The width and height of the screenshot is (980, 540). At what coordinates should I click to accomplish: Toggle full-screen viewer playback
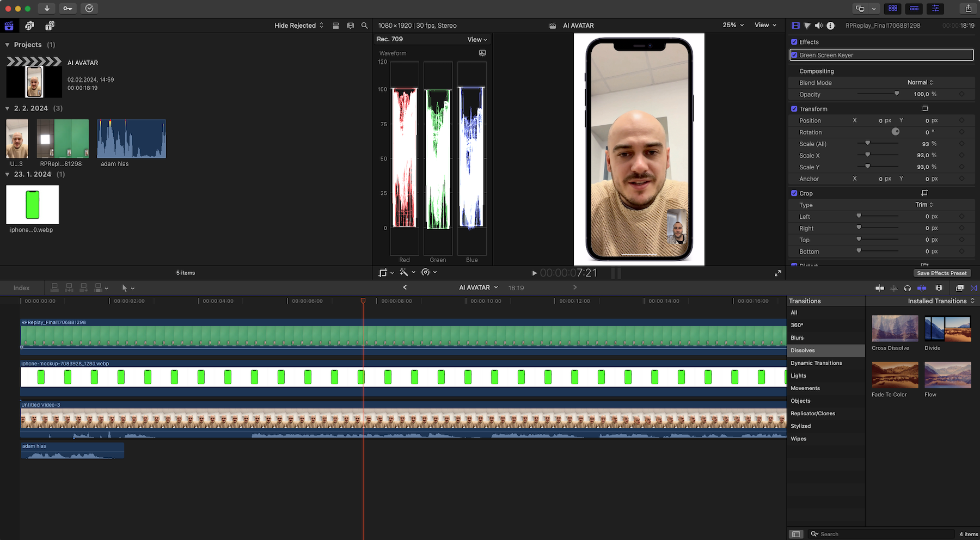[777, 273]
